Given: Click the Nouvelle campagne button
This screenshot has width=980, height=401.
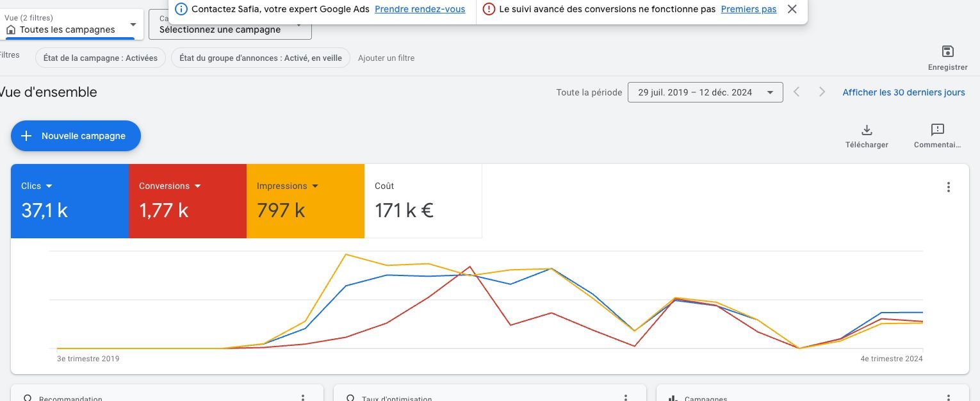Looking at the screenshot, I should [76, 136].
